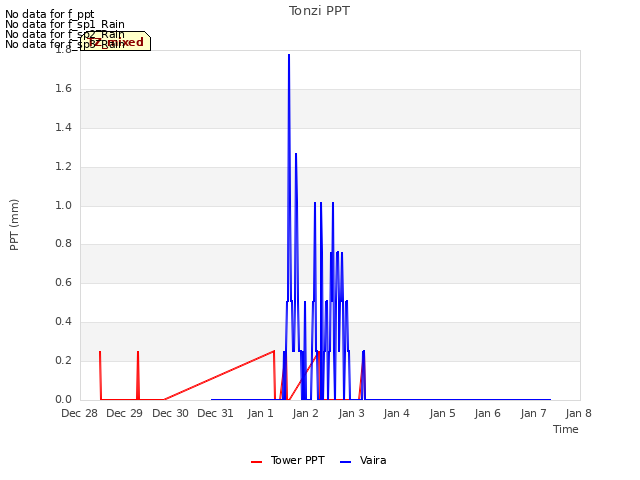The width and height of the screenshot is (640, 480).
Task: Click 'No data for f_sp1_Rain' message
Action: [x=64, y=24]
